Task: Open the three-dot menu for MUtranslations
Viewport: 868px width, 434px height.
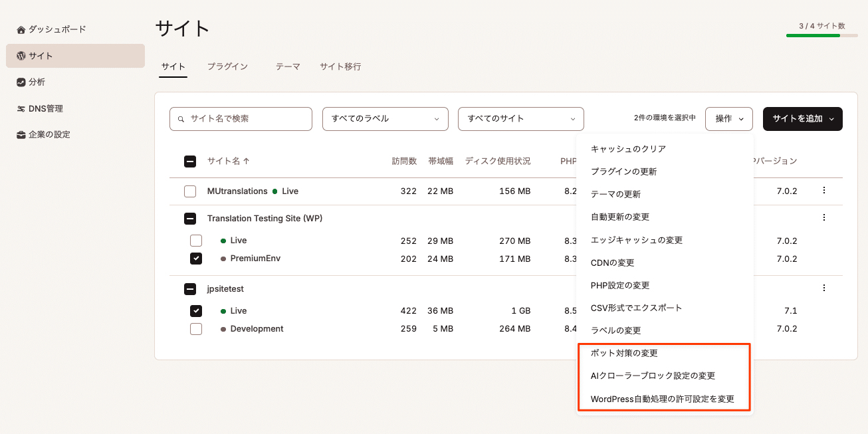Action: [824, 190]
